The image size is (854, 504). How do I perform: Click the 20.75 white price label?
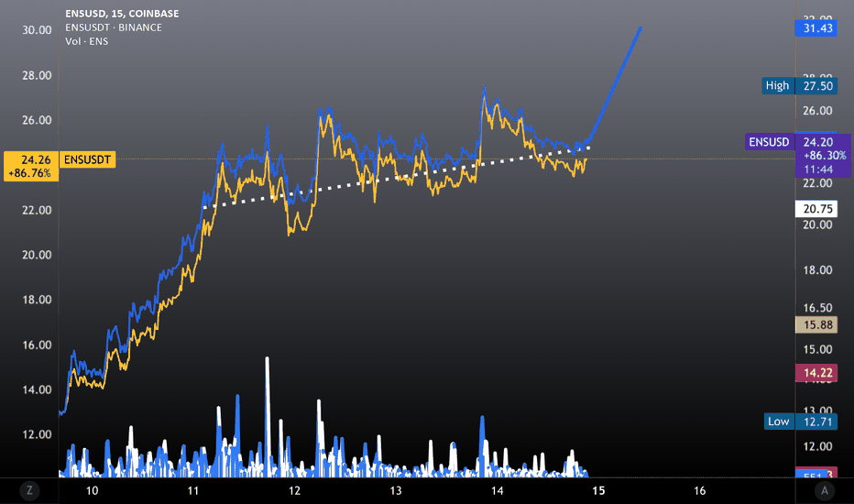tap(816, 209)
